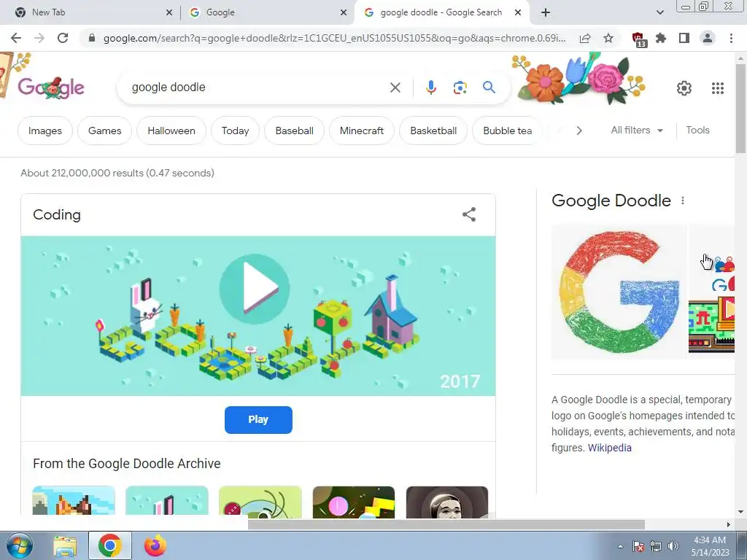Select the Bubble tea filter chip
The image size is (747, 560).
click(x=508, y=131)
